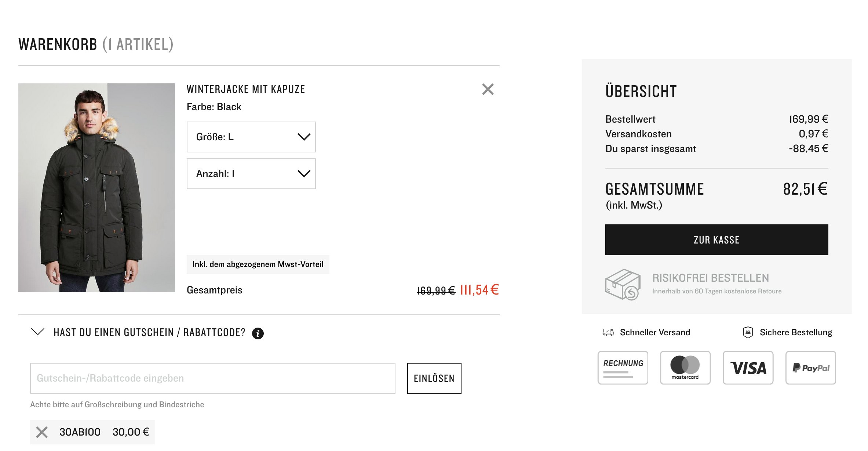
Task: Remove the 30ABI00 voucher code
Action: (x=42, y=432)
